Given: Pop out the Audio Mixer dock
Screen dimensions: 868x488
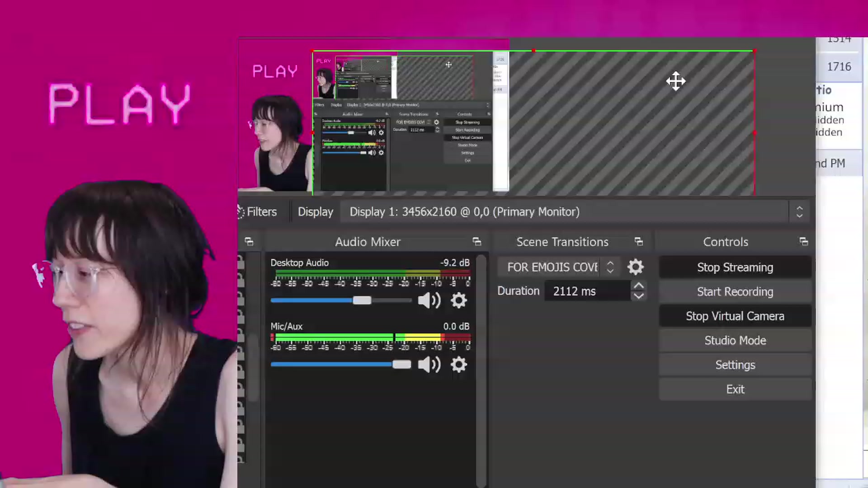Looking at the screenshot, I should (x=477, y=242).
